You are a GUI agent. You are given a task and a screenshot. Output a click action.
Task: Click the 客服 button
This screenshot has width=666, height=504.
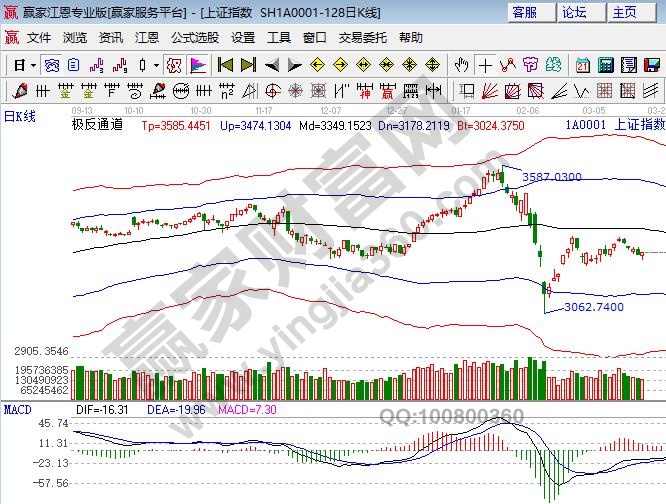[x=524, y=12]
